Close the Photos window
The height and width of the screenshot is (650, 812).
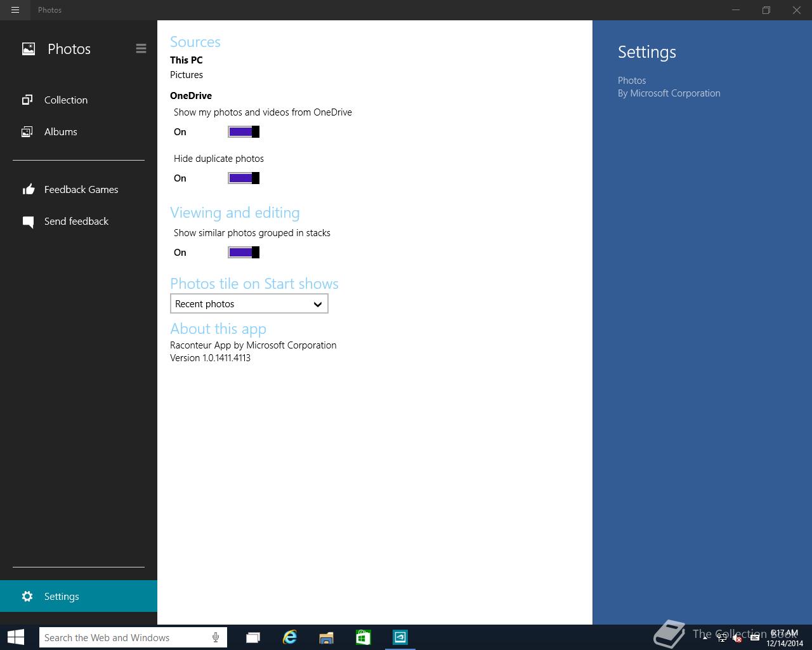(797, 10)
